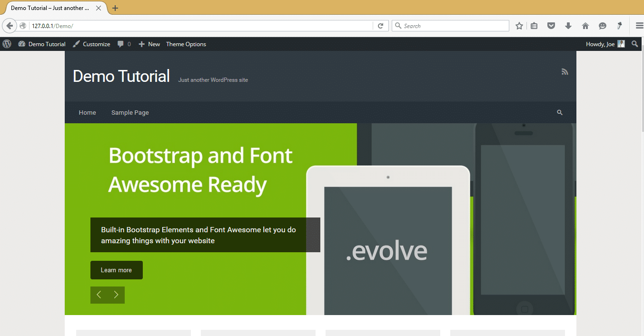This screenshot has width=644, height=336.
Task: Open Sample Page from the site menu
Action: (x=130, y=113)
